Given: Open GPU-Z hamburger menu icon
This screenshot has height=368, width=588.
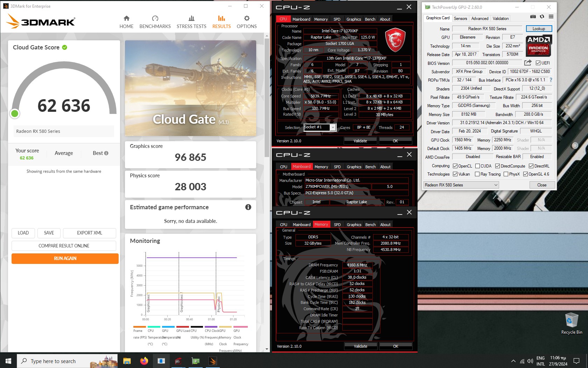Looking at the screenshot, I should 551,17.
